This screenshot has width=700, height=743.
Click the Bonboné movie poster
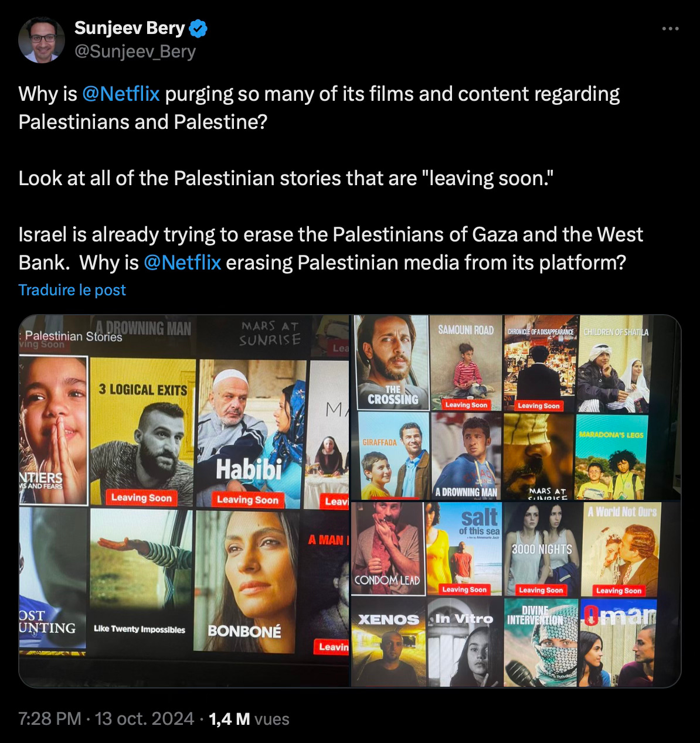(x=246, y=581)
